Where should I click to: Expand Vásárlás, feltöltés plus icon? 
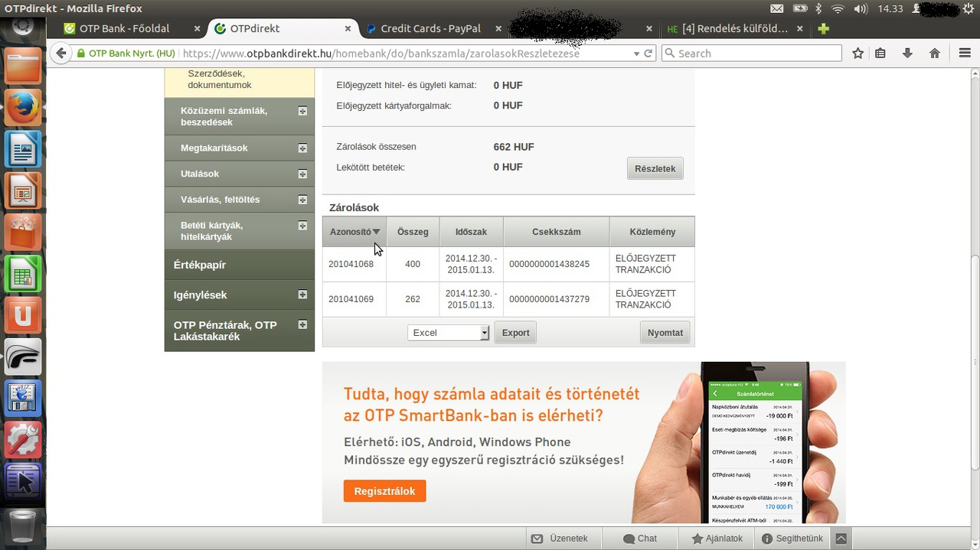click(x=302, y=200)
